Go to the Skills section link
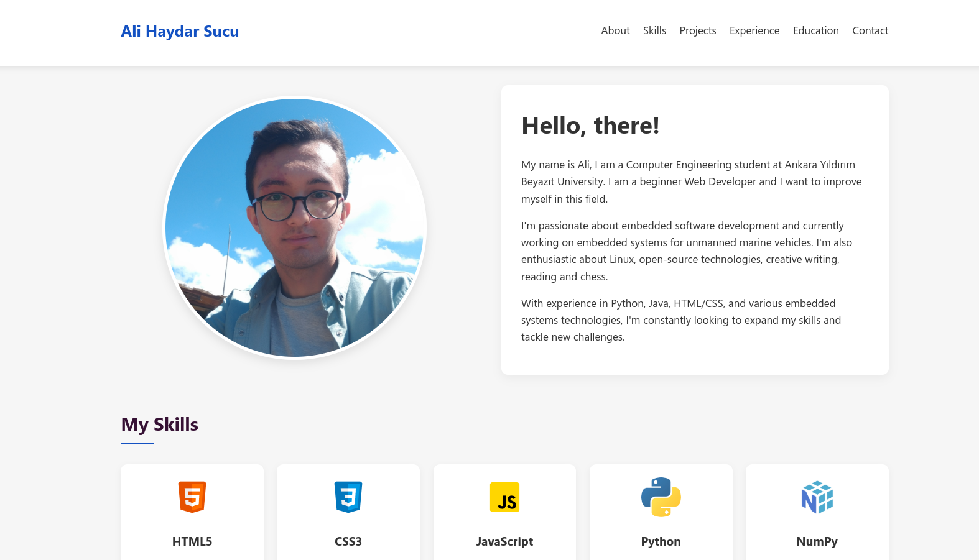979x560 pixels. tap(654, 30)
